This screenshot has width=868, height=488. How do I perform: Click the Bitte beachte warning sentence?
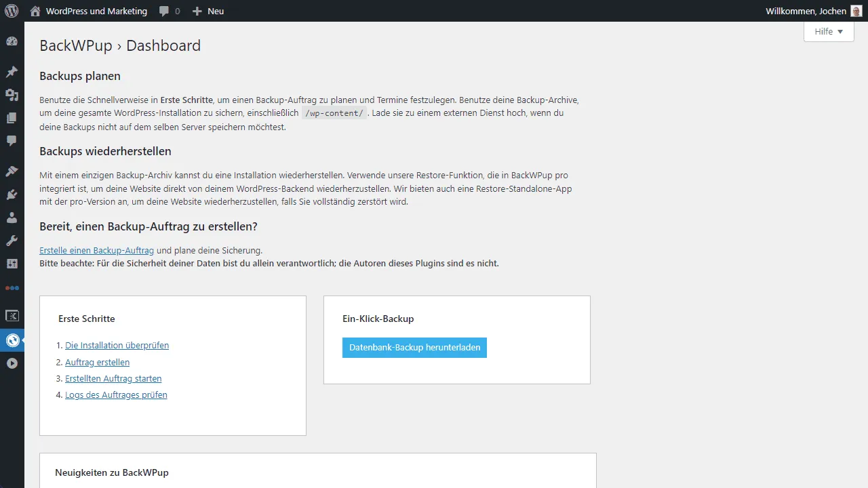click(x=269, y=263)
